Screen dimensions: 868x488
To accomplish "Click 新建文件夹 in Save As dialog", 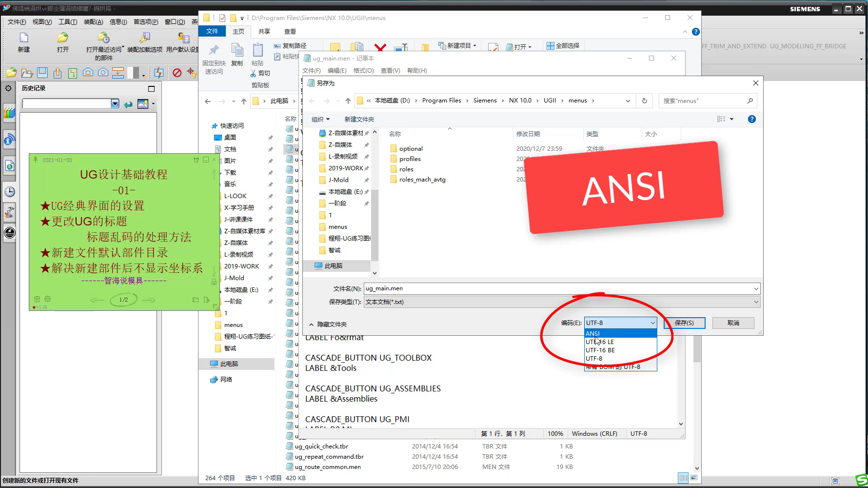I will (359, 120).
